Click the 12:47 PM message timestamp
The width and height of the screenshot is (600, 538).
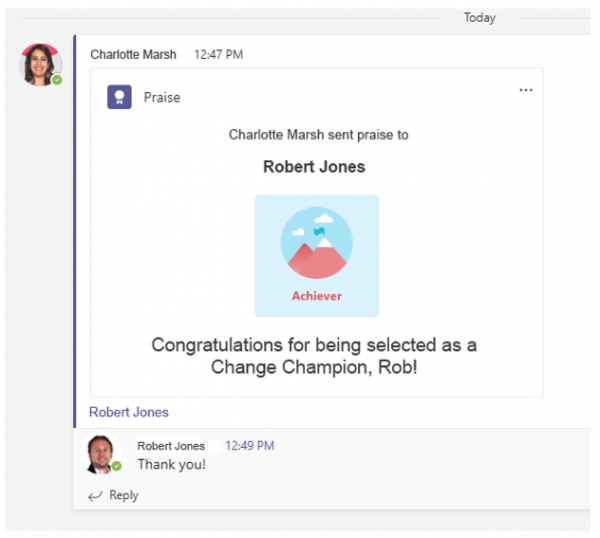(218, 54)
